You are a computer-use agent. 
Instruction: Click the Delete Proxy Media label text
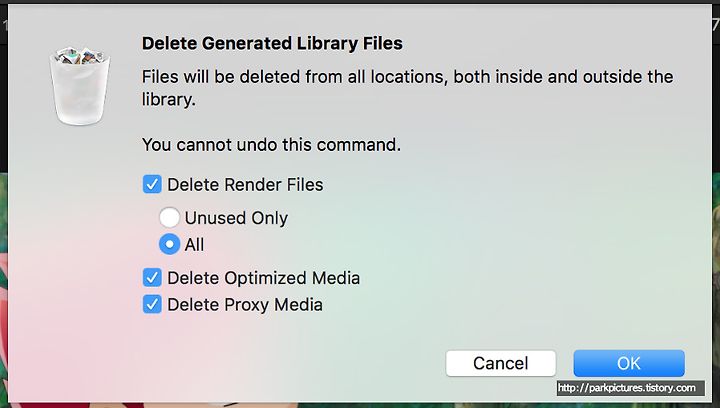(x=245, y=305)
